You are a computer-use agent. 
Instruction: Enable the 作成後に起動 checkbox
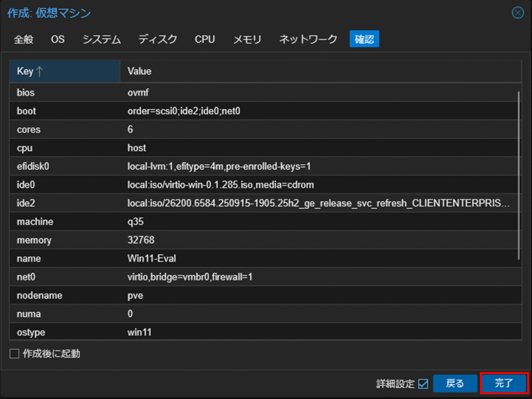pos(15,354)
